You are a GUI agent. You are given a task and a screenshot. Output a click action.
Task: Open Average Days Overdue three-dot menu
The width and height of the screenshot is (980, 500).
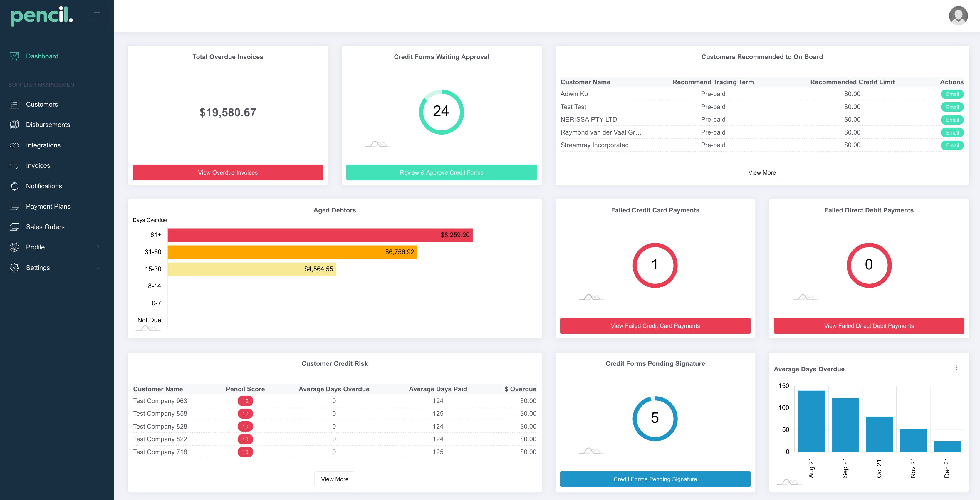(956, 367)
